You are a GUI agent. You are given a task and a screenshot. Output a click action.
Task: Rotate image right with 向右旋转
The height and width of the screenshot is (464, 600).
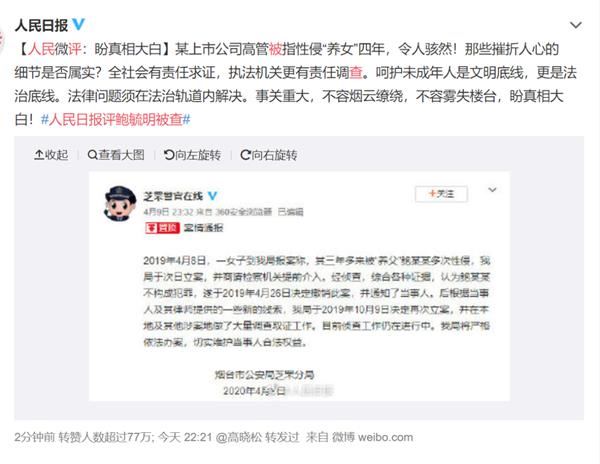269,155
